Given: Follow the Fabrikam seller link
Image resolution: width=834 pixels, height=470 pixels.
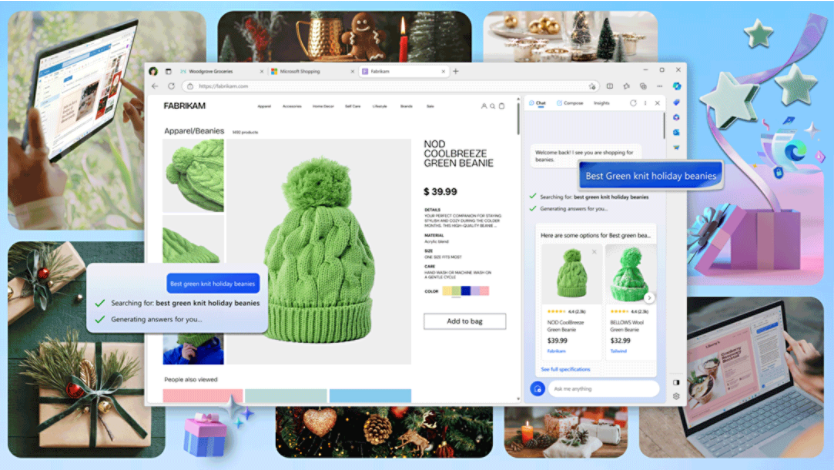Looking at the screenshot, I should (x=556, y=351).
